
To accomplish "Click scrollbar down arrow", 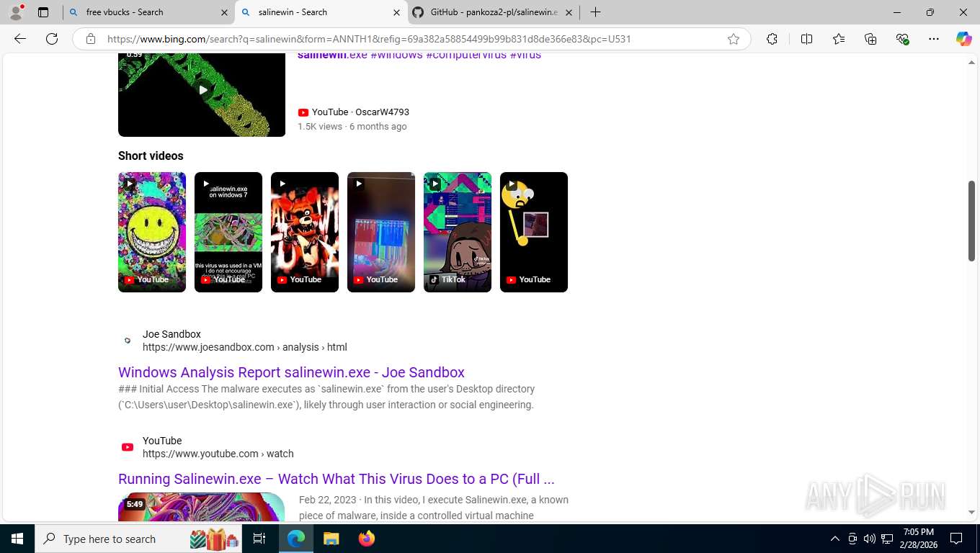I will point(971,513).
